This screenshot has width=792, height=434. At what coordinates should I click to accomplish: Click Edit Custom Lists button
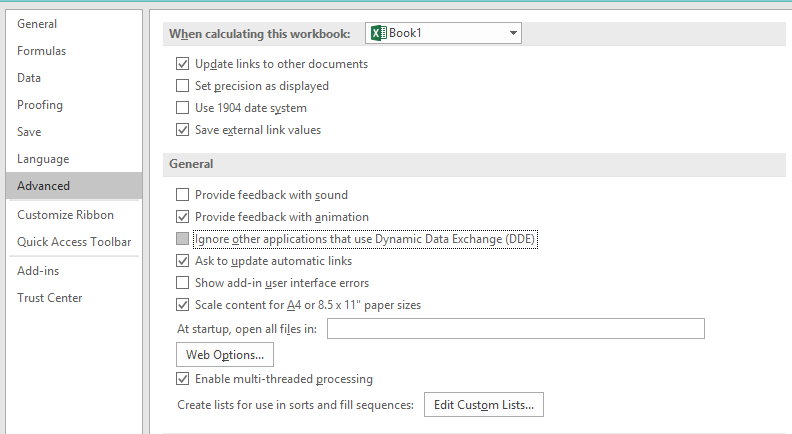click(x=484, y=405)
